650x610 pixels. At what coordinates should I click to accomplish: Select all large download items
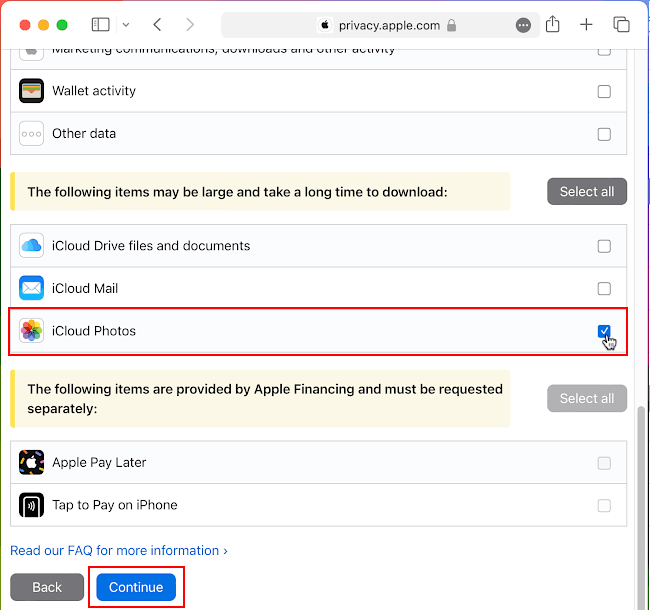[587, 191]
